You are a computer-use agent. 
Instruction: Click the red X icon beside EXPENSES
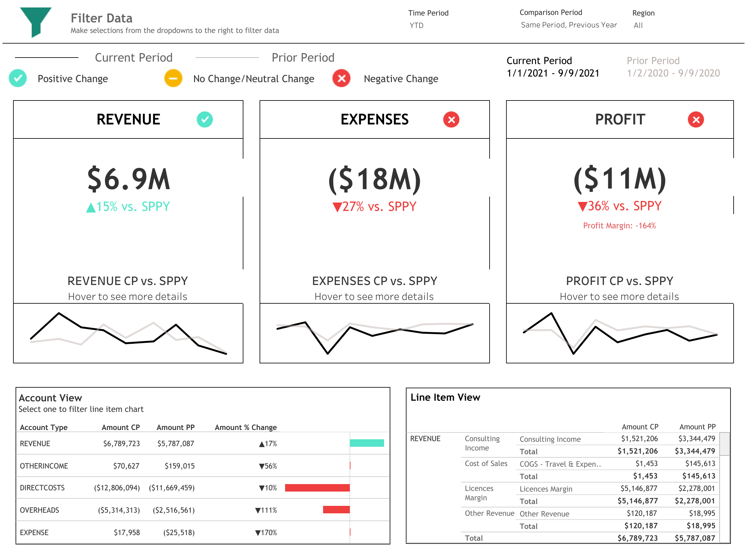coord(451,119)
